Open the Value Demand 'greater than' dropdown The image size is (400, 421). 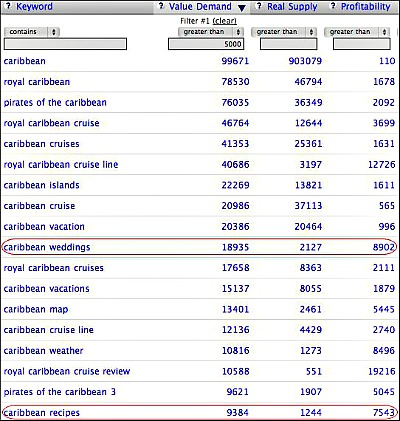(x=211, y=32)
